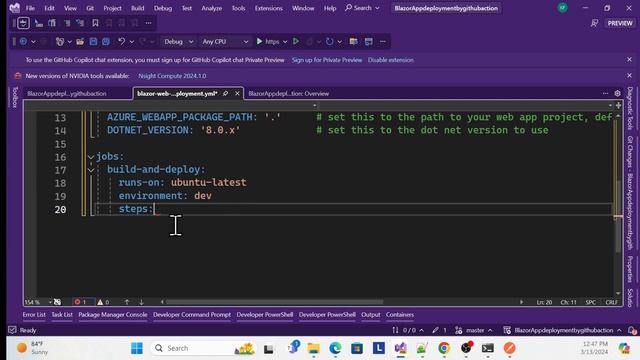
Task: Go to next issue with down arrow
Action: pos(141,302)
